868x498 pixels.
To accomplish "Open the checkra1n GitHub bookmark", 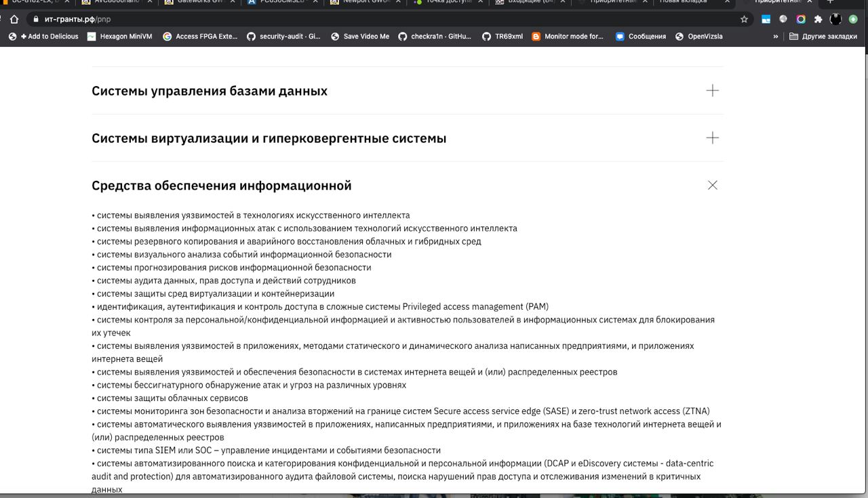I will (x=435, y=37).
